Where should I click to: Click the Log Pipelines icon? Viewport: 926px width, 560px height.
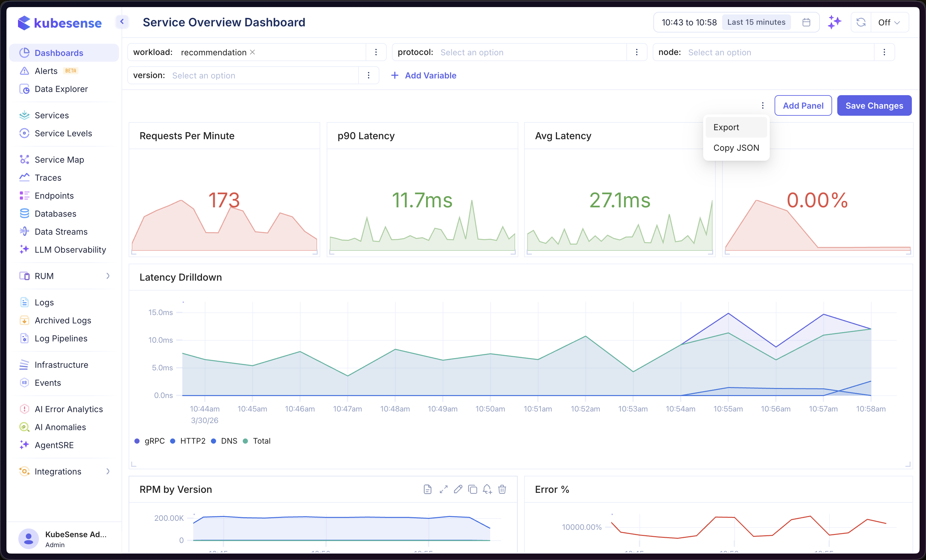(24, 339)
